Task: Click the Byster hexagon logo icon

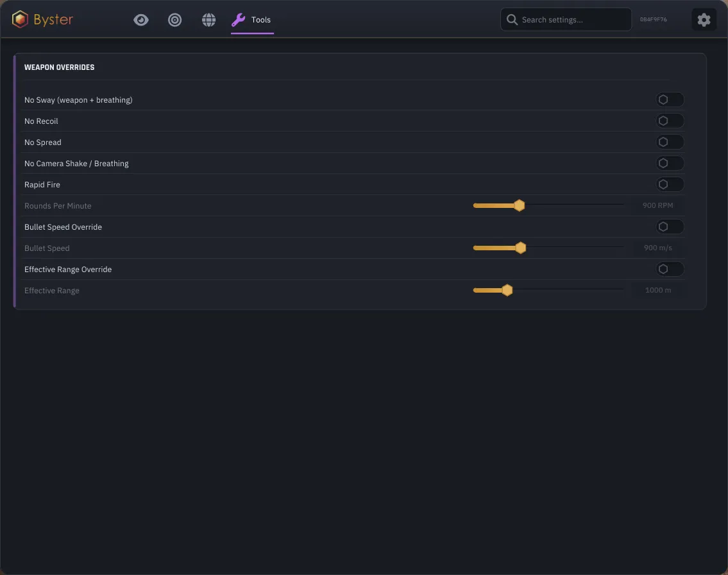Action: (20, 19)
